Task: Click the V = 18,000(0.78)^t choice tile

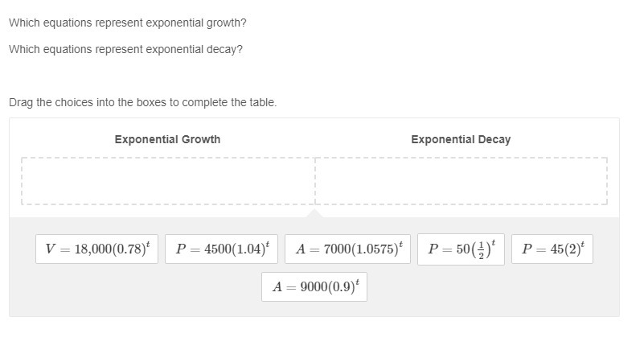Action: [x=97, y=249]
